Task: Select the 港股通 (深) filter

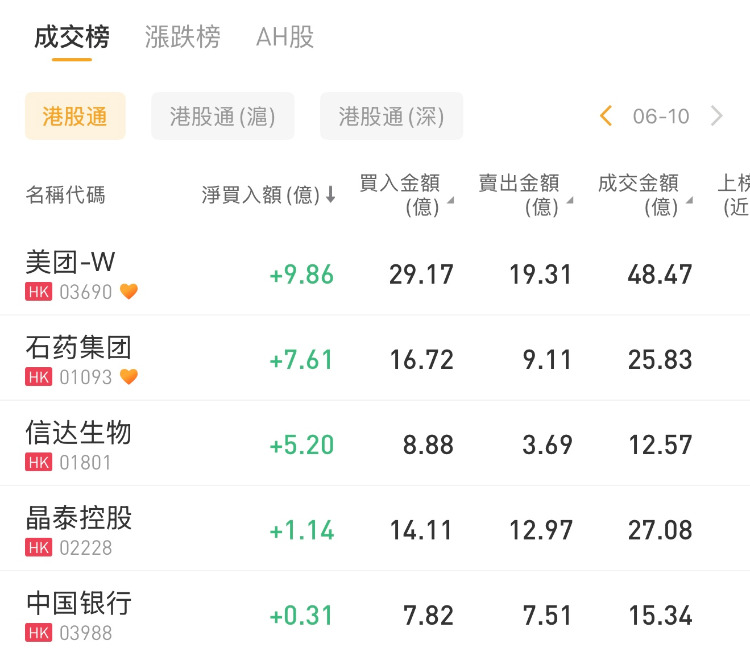Action: tap(391, 116)
